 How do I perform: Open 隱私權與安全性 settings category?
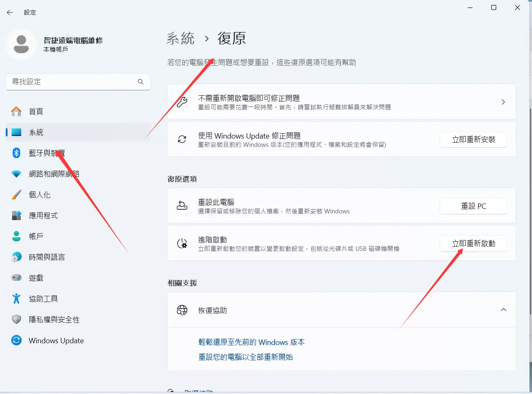pos(78,320)
